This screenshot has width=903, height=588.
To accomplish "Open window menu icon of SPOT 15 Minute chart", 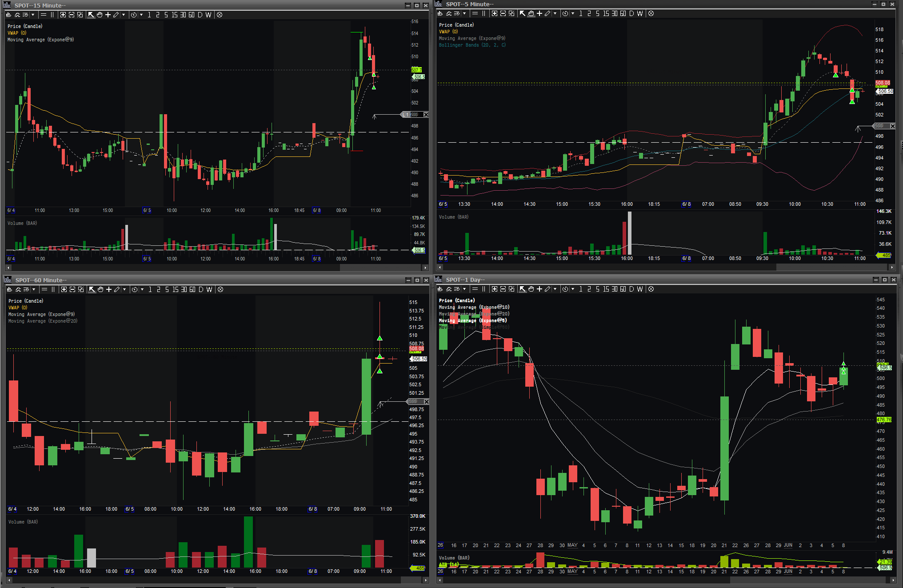I will 7,5.
